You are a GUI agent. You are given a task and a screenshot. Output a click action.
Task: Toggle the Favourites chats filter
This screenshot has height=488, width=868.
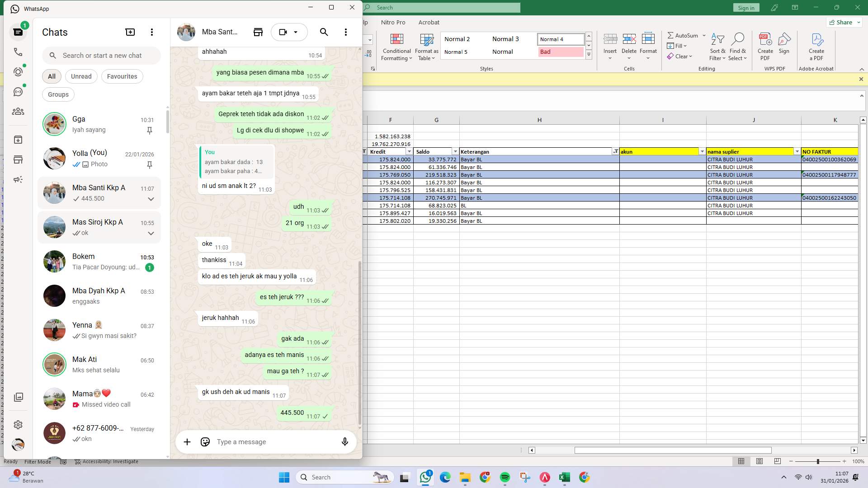(x=122, y=76)
